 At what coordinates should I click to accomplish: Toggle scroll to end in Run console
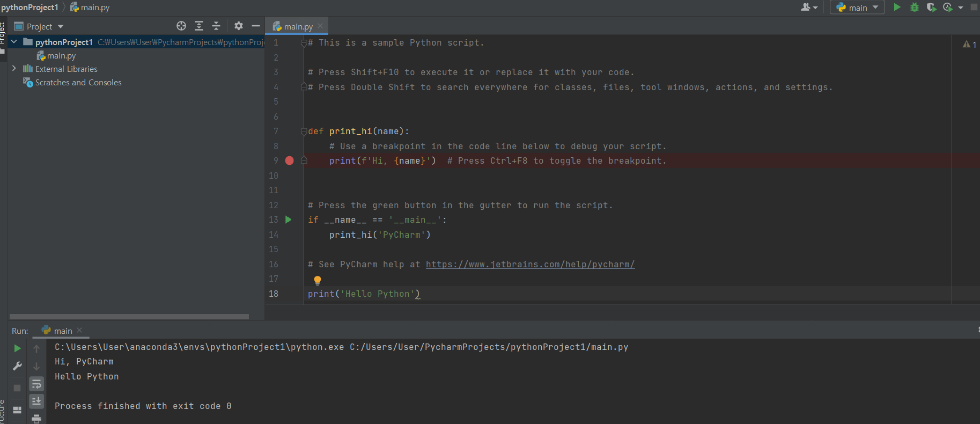pyautogui.click(x=36, y=401)
